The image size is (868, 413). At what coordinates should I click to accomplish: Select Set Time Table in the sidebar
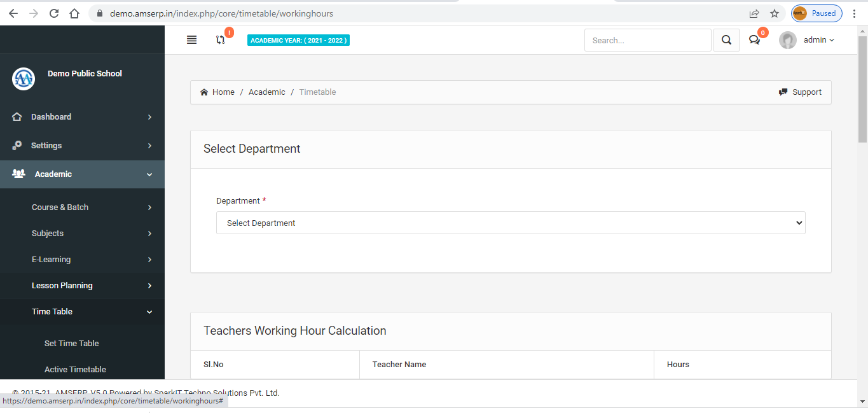(x=71, y=343)
